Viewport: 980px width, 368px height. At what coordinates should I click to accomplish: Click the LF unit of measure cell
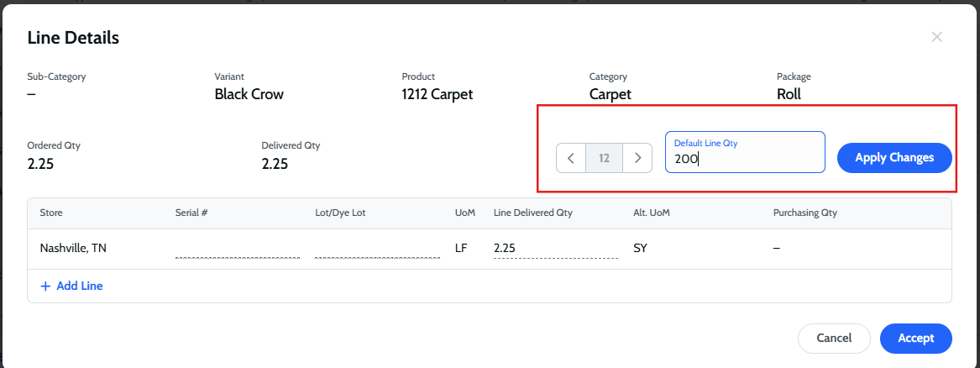(x=461, y=249)
